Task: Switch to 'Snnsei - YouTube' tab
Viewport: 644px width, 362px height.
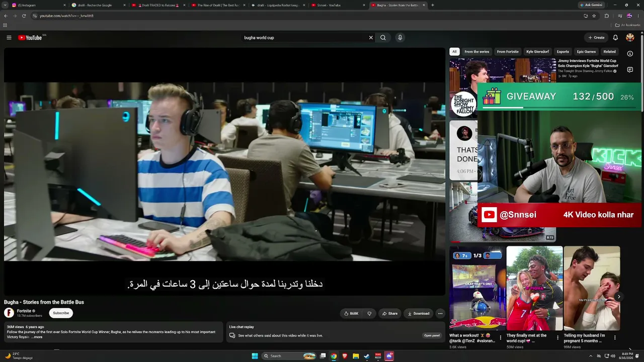Action: pyautogui.click(x=338, y=5)
